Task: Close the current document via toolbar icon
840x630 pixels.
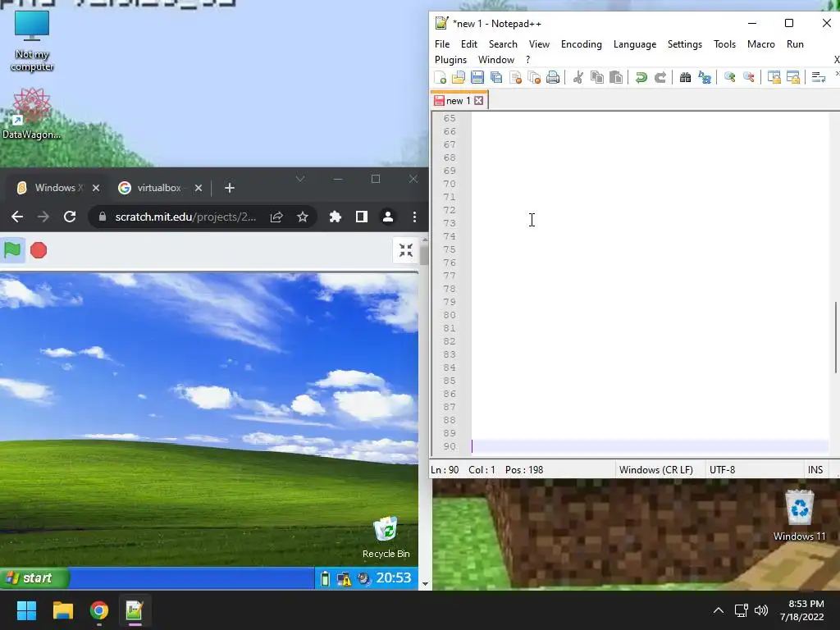Action: (515, 77)
